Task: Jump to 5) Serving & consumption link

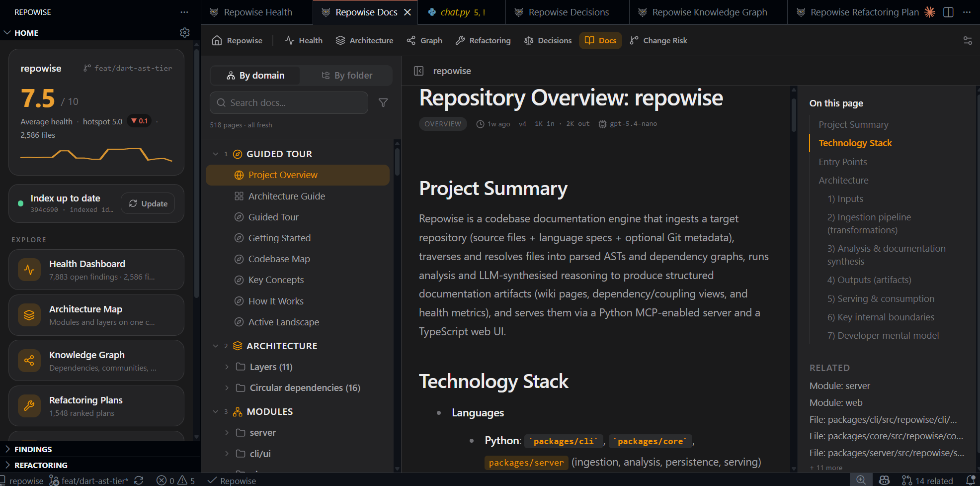Action: coord(881,298)
